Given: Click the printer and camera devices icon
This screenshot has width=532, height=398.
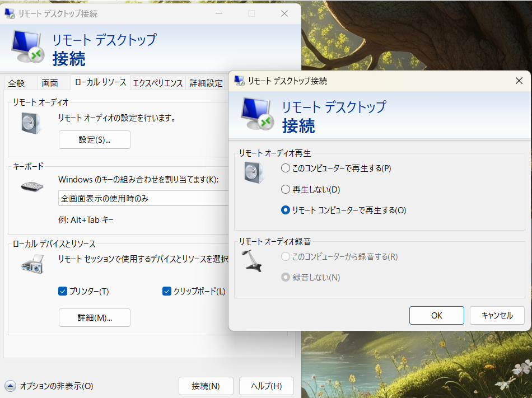Looking at the screenshot, I should coord(32,264).
